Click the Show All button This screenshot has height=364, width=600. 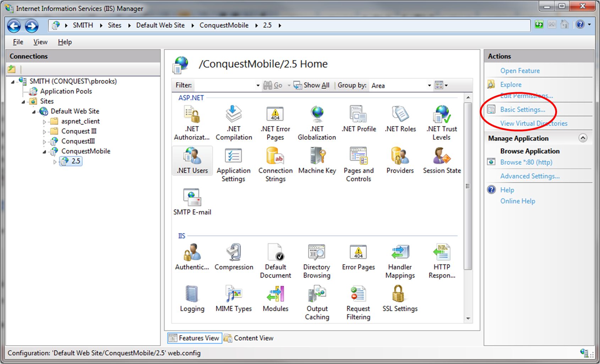coord(312,85)
